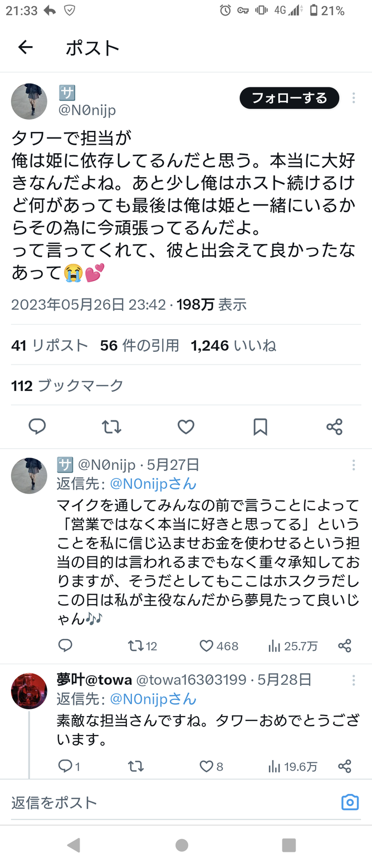The height and width of the screenshot is (868, 372).
Task: Tap the back arrow in the header
Action: pyautogui.click(x=26, y=48)
